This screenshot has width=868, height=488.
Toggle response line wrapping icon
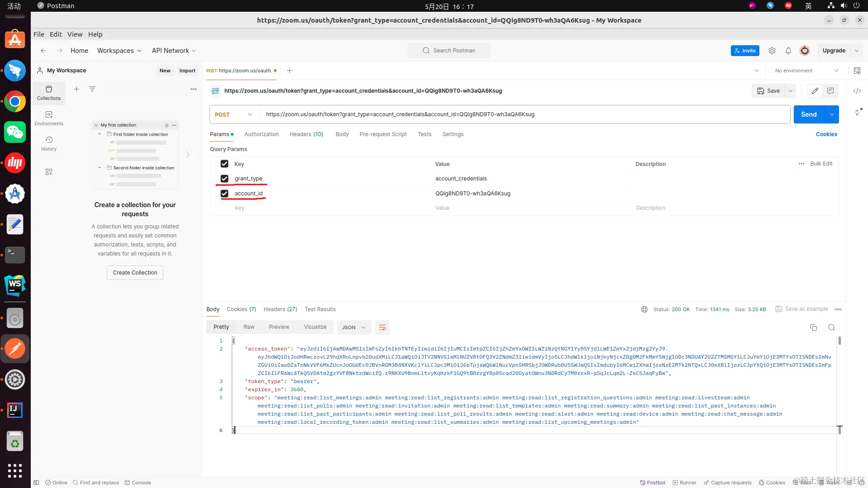(x=382, y=327)
